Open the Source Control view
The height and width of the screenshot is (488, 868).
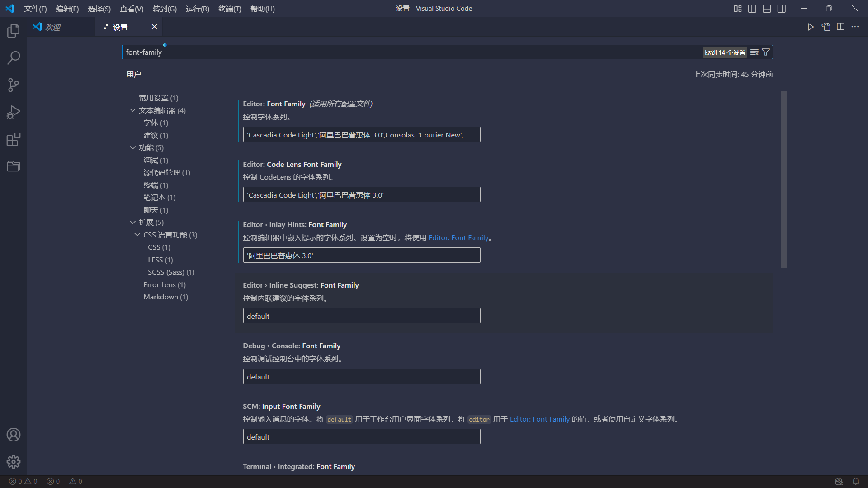(14, 85)
